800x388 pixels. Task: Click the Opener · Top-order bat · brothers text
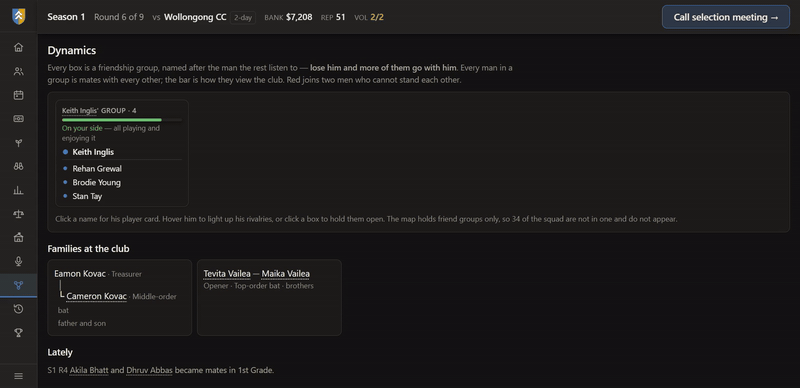(x=258, y=286)
